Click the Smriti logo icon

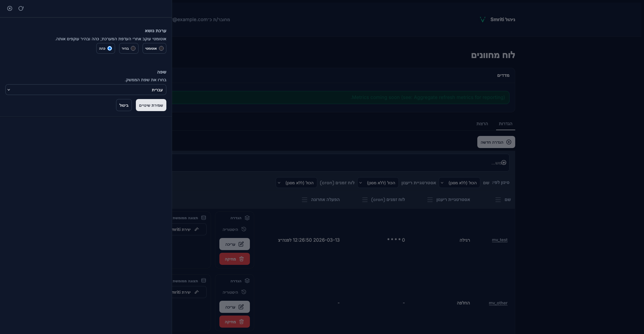[x=482, y=19]
